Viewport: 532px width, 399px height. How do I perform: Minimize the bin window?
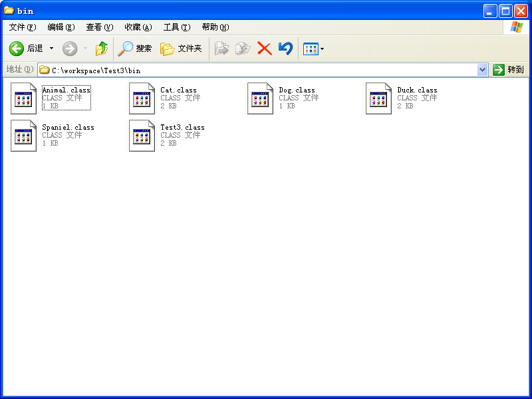(490, 11)
